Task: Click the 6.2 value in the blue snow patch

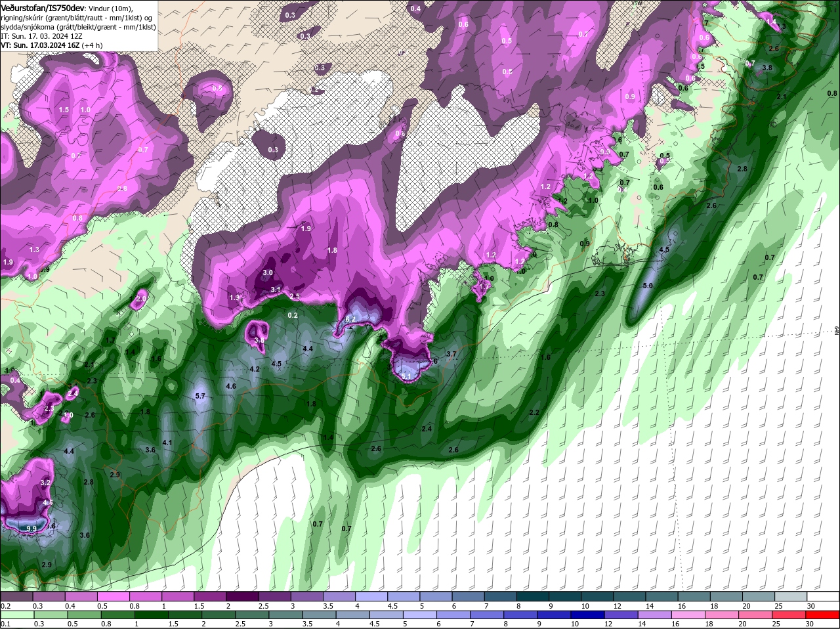Action: pyautogui.click(x=350, y=319)
